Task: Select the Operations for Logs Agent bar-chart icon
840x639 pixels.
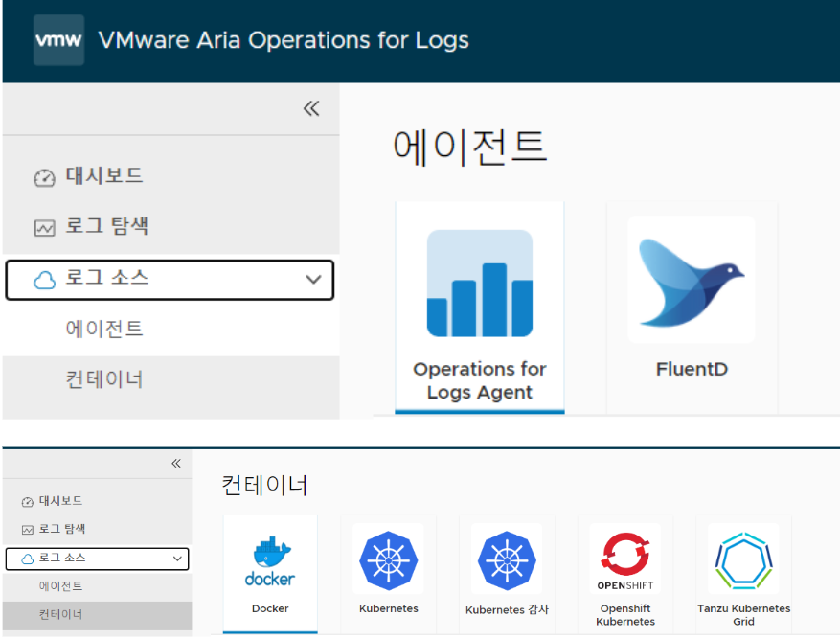Action: click(x=480, y=284)
